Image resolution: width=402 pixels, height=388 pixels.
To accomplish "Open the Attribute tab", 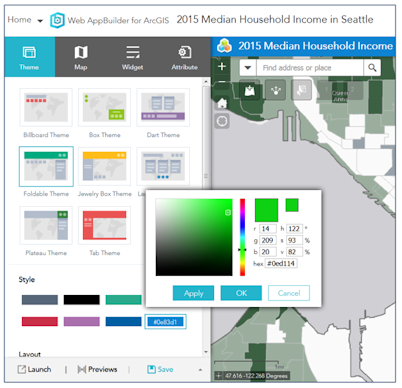I will (184, 57).
